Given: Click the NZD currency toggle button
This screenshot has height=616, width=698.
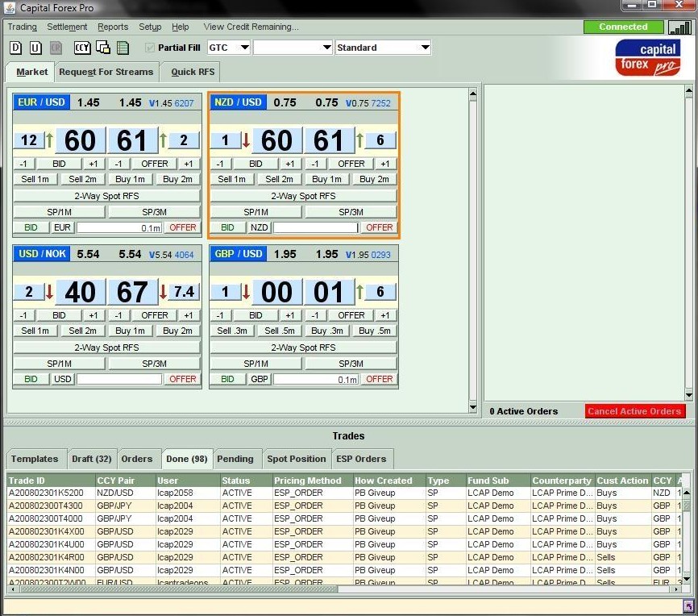Looking at the screenshot, I should 259,227.
